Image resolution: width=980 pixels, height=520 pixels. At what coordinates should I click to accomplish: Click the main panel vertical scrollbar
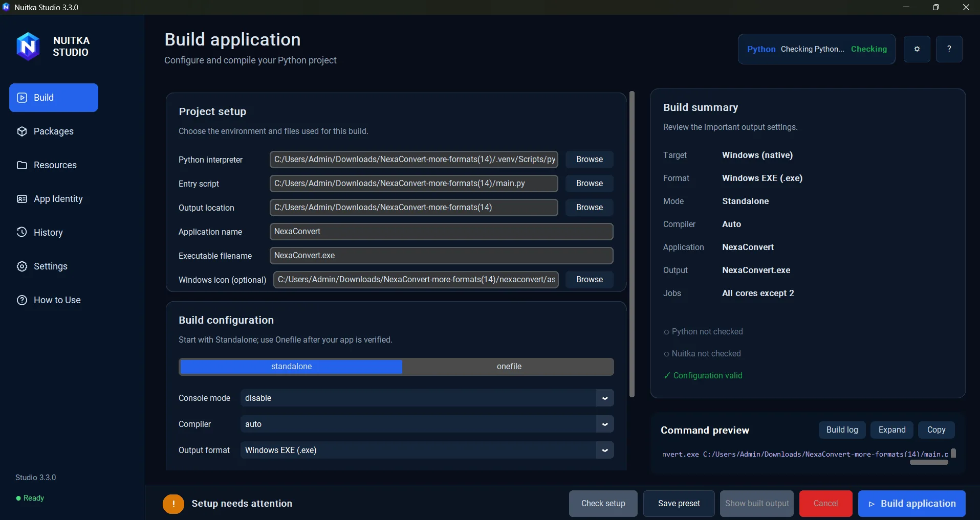632,244
